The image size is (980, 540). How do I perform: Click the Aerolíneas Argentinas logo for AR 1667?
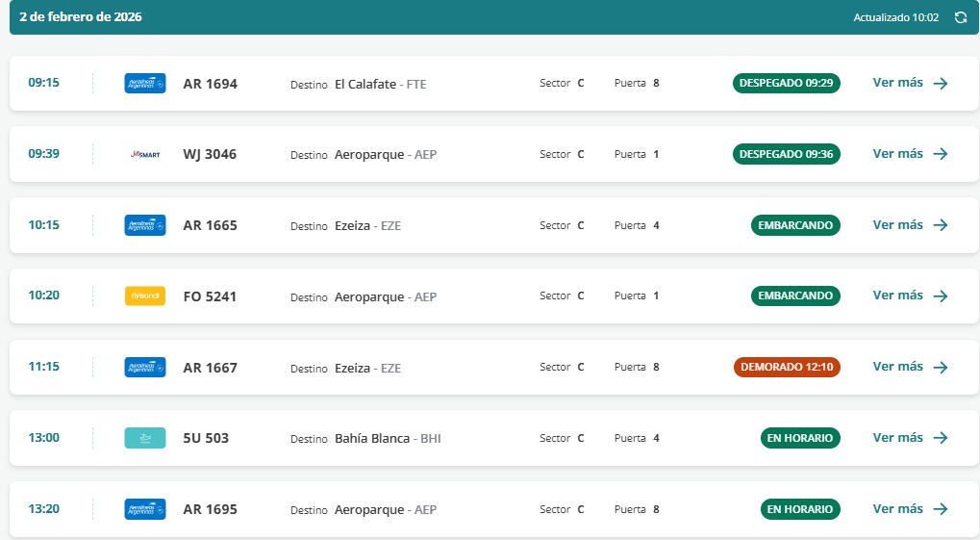145,367
